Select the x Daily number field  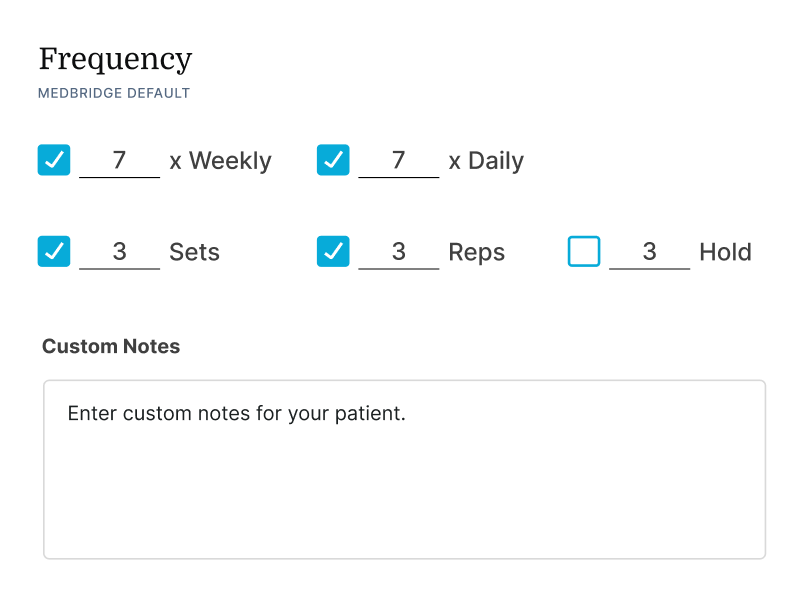tap(398, 160)
